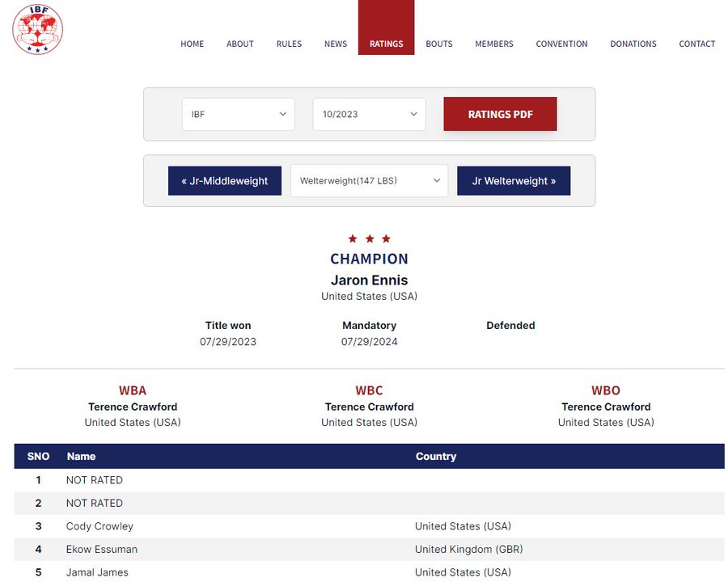Click Jamal James's United States (USA) cell

[463, 572]
